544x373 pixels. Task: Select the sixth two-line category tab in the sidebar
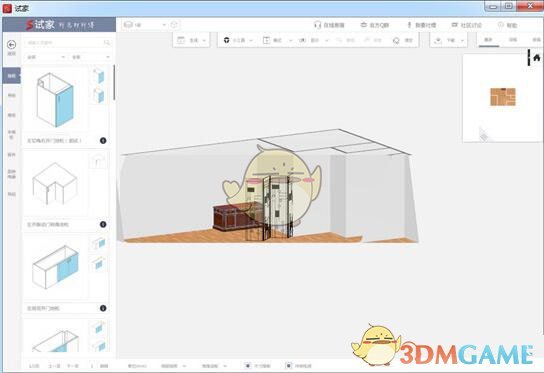[11, 174]
